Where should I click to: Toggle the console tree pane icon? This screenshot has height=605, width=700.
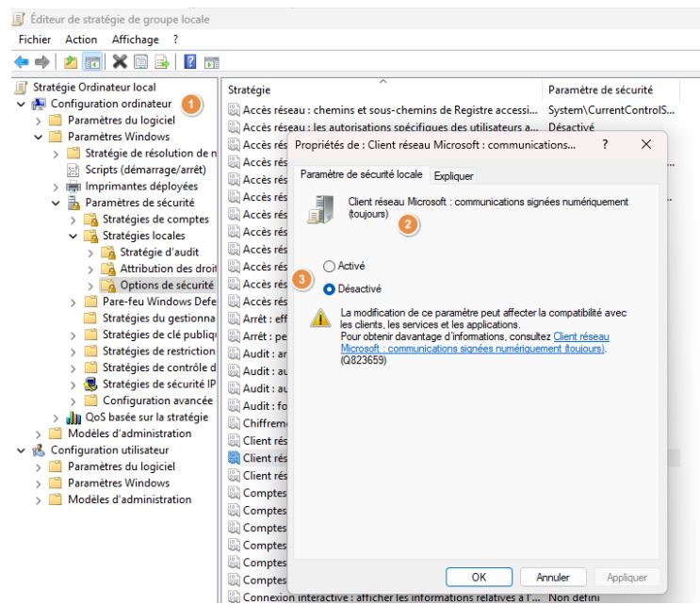click(x=92, y=62)
